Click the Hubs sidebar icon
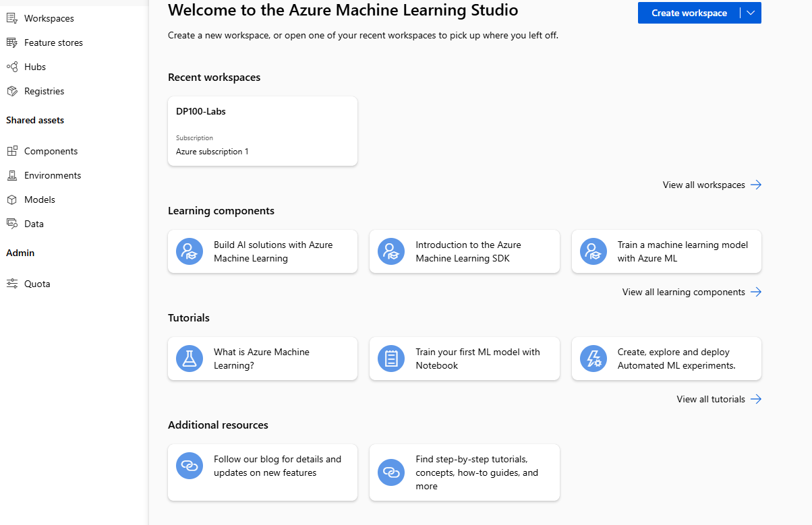Screen dimensions: 812x525 point(11,67)
